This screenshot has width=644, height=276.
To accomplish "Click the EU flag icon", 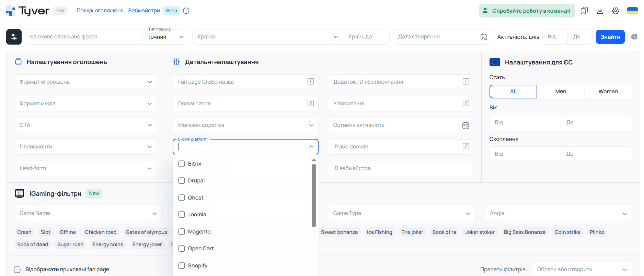I will pyautogui.click(x=495, y=62).
